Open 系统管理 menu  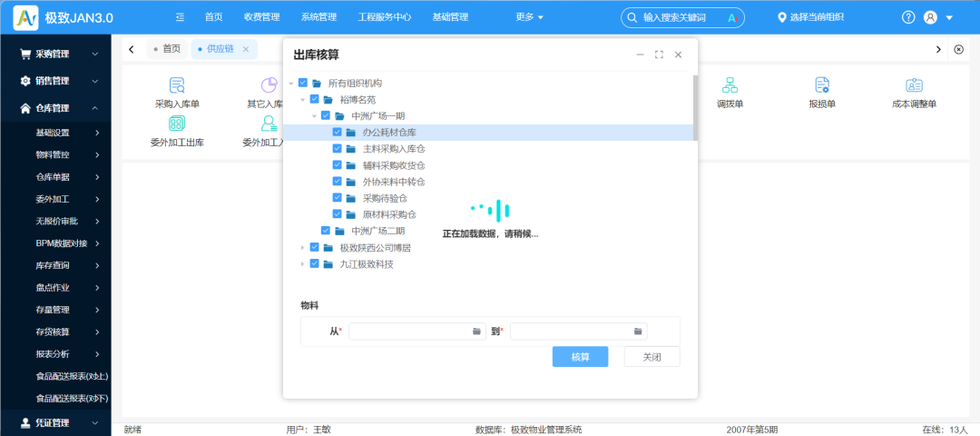pyautogui.click(x=318, y=17)
